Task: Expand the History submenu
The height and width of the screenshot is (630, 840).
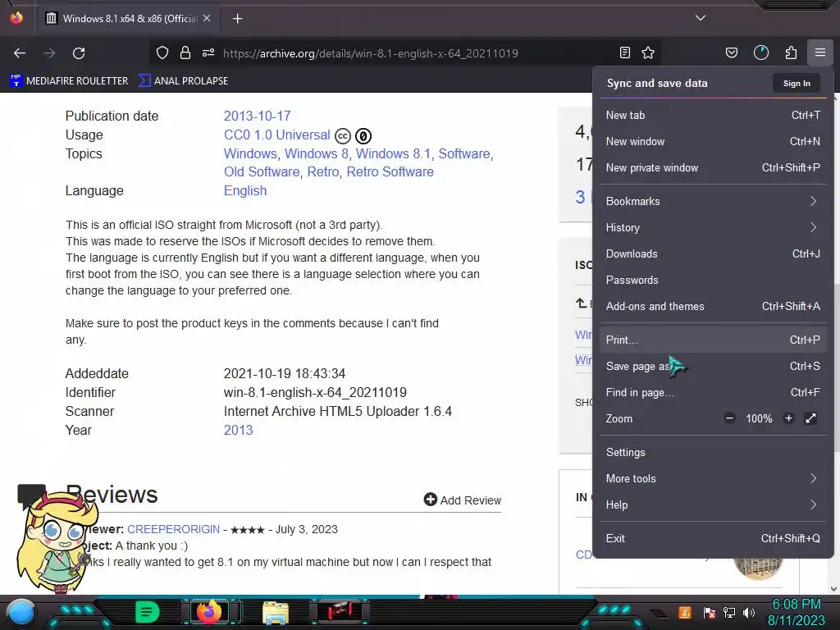Action: point(713,228)
